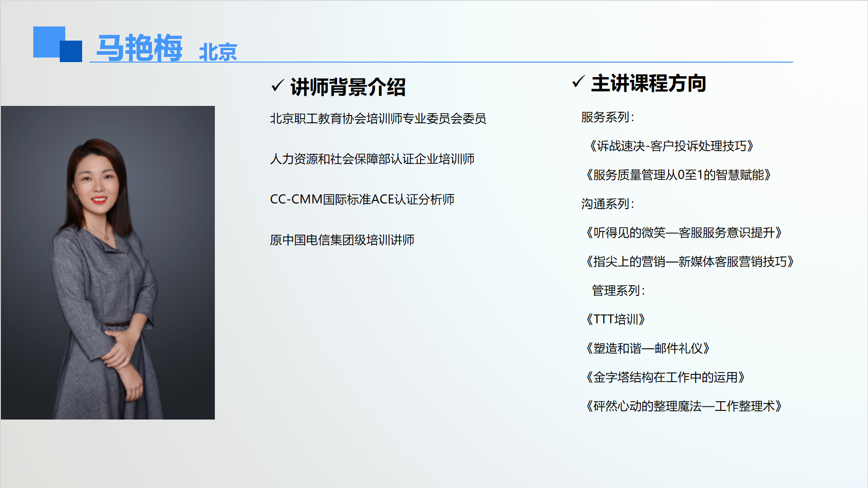Click the CC-CMM国际标准ACE认证分析师 text
The height and width of the screenshot is (488, 868).
[362, 199]
